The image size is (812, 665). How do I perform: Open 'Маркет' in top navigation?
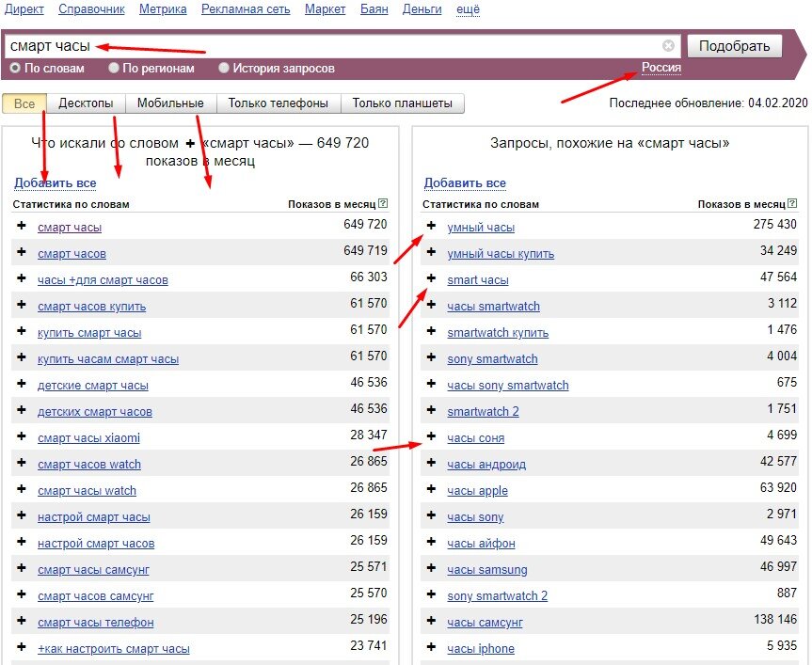click(325, 9)
